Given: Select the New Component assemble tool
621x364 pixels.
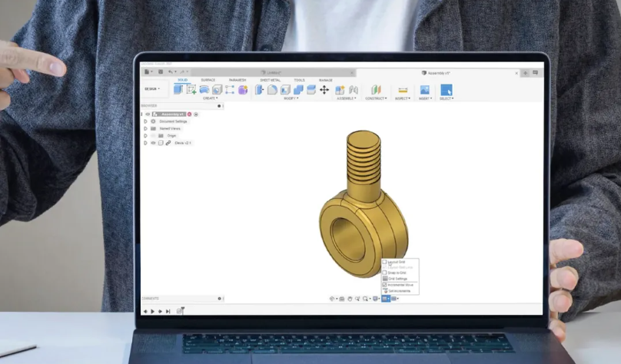Looking at the screenshot, I should click(340, 90).
